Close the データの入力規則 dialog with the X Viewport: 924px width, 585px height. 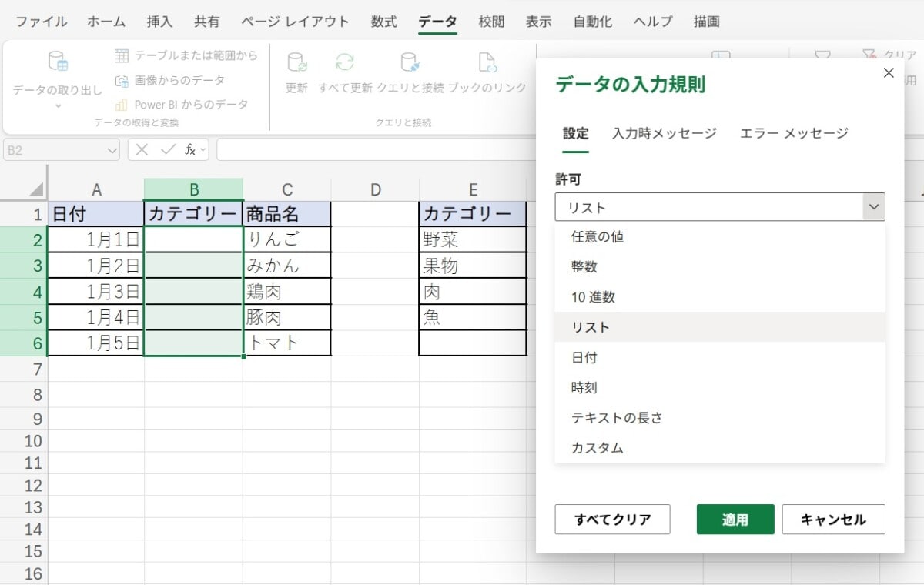888,72
